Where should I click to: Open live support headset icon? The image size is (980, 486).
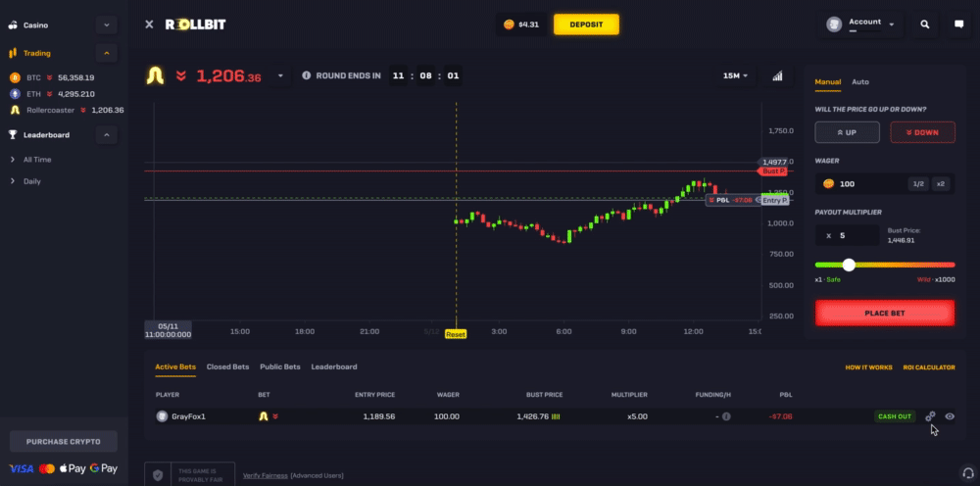[967, 471]
